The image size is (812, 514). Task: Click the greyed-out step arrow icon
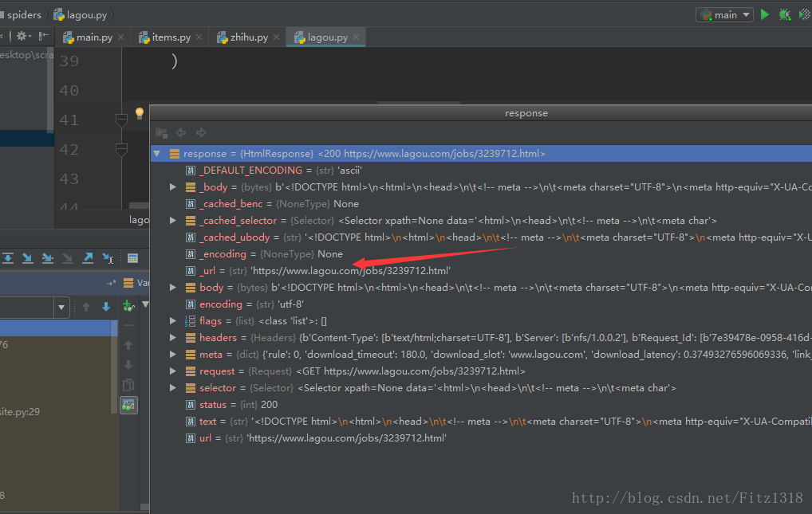67,257
